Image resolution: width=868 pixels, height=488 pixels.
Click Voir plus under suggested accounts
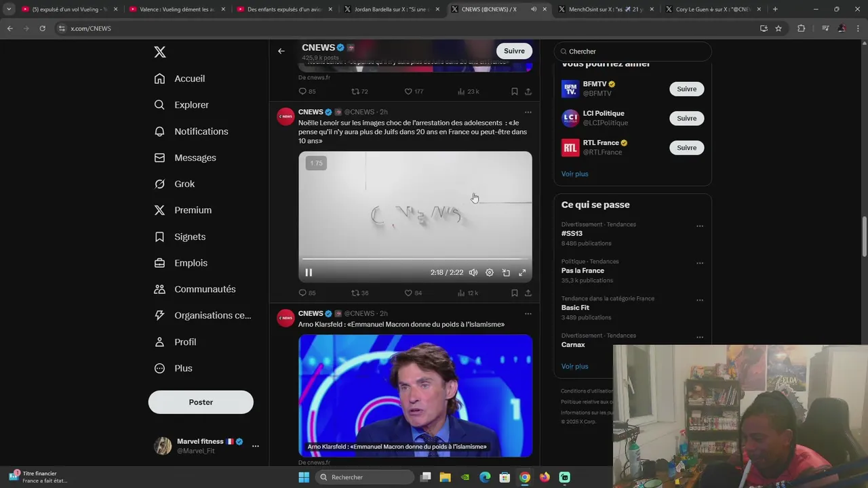[574, 174]
